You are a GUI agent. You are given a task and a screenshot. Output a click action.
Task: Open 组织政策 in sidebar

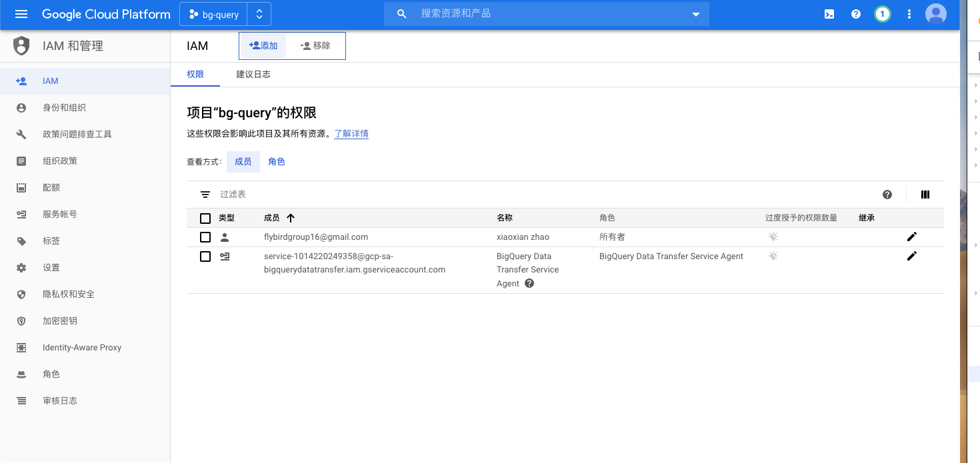85,161
